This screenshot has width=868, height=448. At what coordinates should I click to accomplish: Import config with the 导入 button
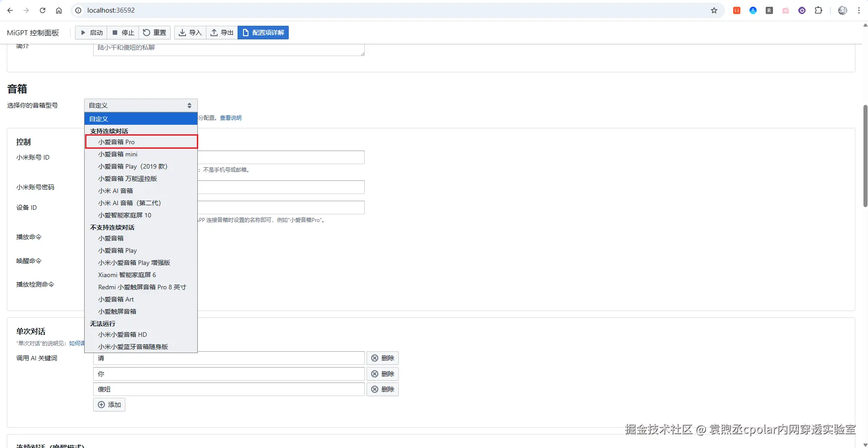click(x=191, y=33)
